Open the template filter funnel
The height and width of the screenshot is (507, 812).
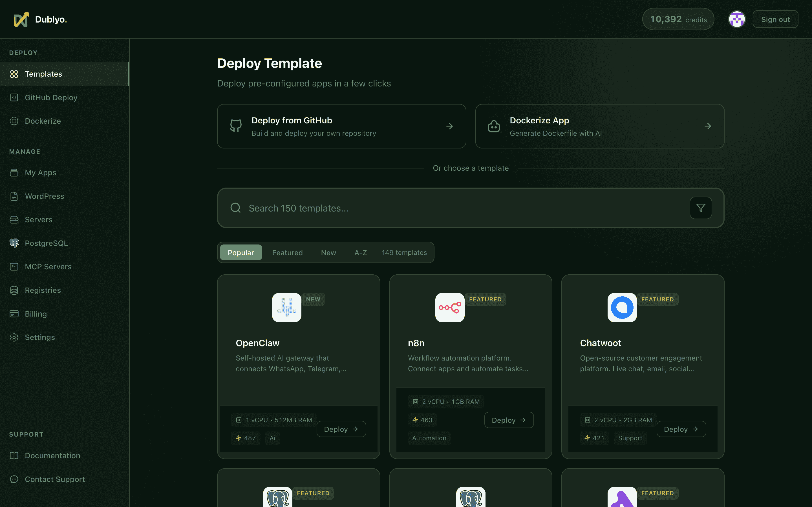[701, 208]
